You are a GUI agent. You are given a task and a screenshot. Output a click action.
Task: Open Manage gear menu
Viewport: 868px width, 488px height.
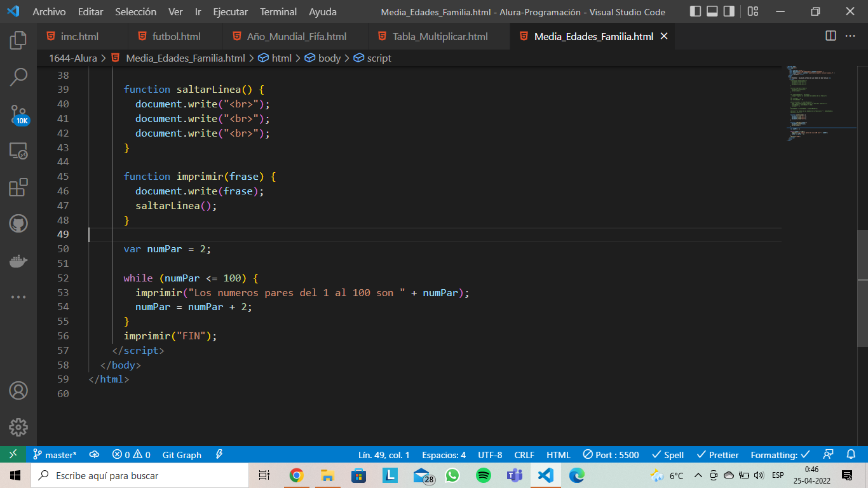tap(18, 427)
